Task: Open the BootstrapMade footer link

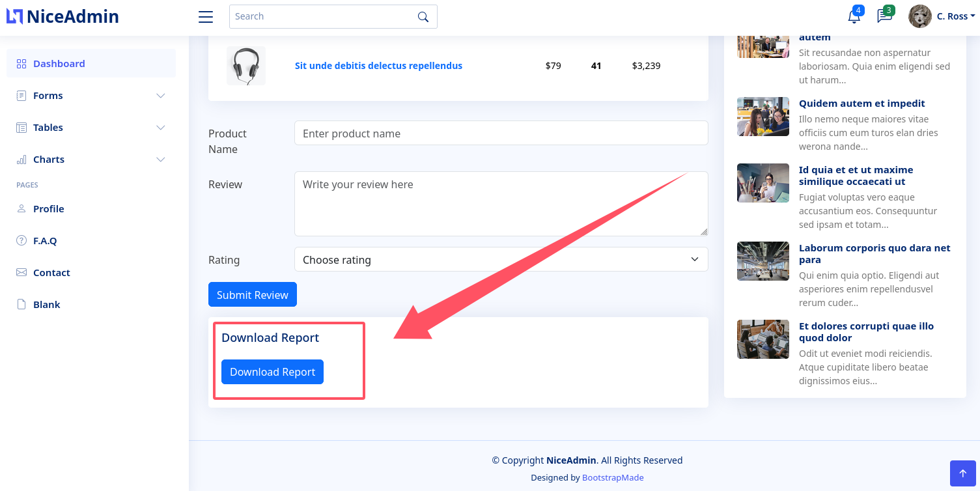Action: [613, 477]
